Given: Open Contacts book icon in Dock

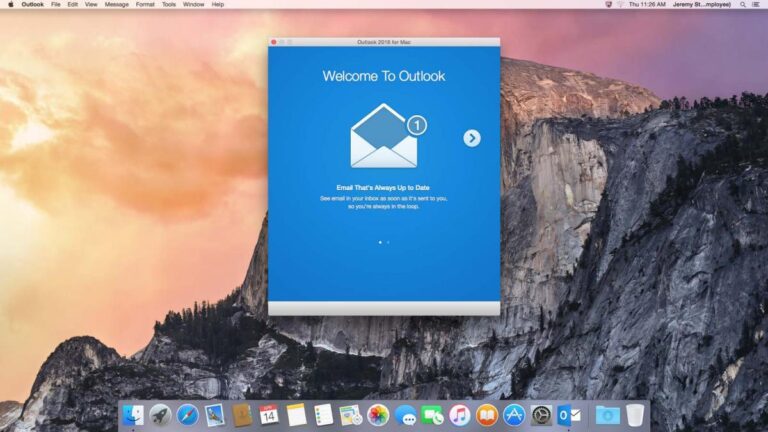Looking at the screenshot, I should 242,415.
